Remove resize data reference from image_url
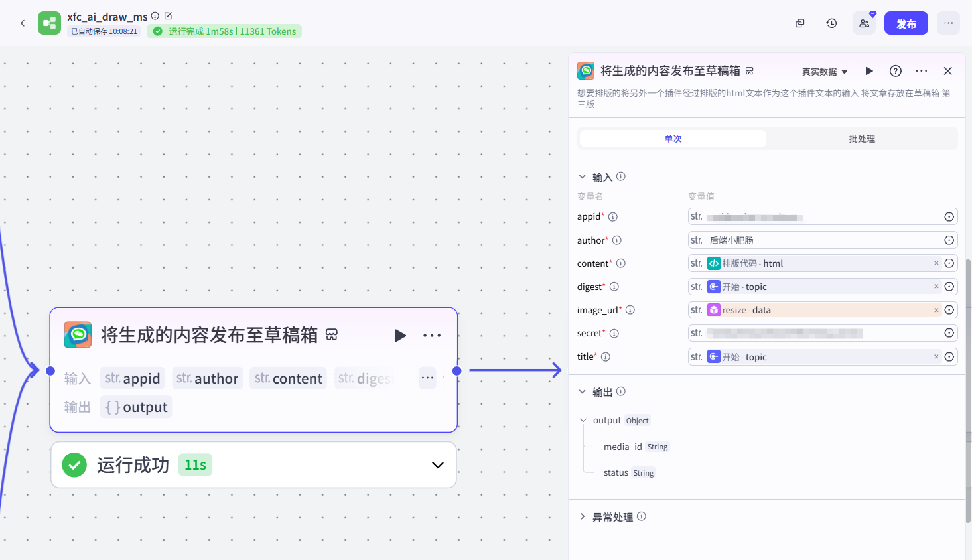 [x=936, y=310]
